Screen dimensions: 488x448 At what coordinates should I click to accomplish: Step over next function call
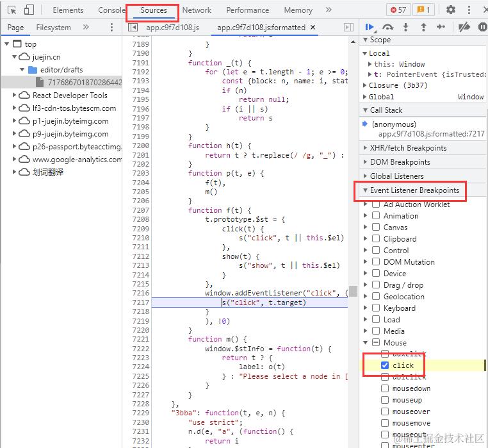pos(387,28)
